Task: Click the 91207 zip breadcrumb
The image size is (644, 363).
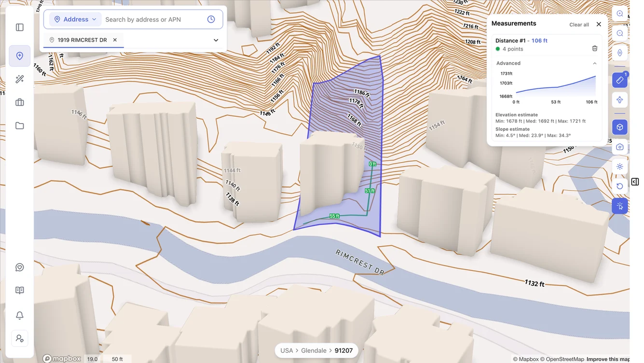Action: 343,350
